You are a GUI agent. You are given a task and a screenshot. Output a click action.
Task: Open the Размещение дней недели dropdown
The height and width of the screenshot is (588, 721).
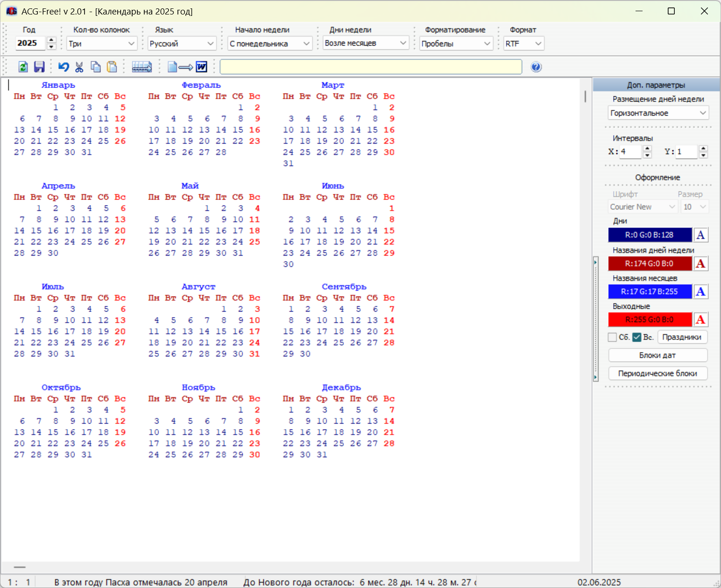[x=658, y=113]
